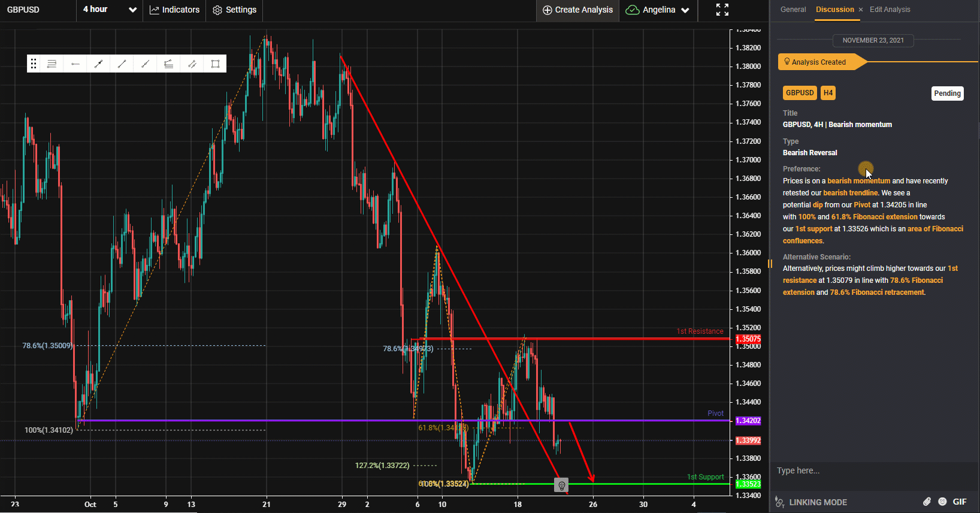980x513 pixels.
Task: Open the GIF selector
Action: [960, 502]
